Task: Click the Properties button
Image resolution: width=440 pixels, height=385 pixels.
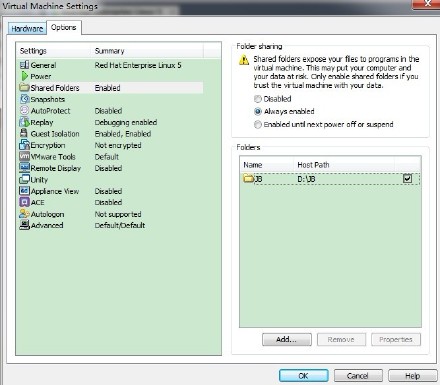Action: point(396,340)
